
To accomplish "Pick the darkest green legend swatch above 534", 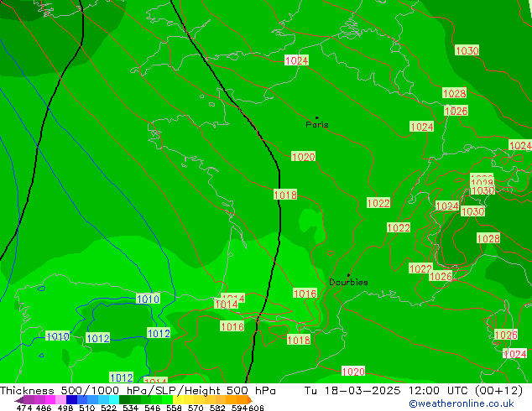I will point(124,400).
